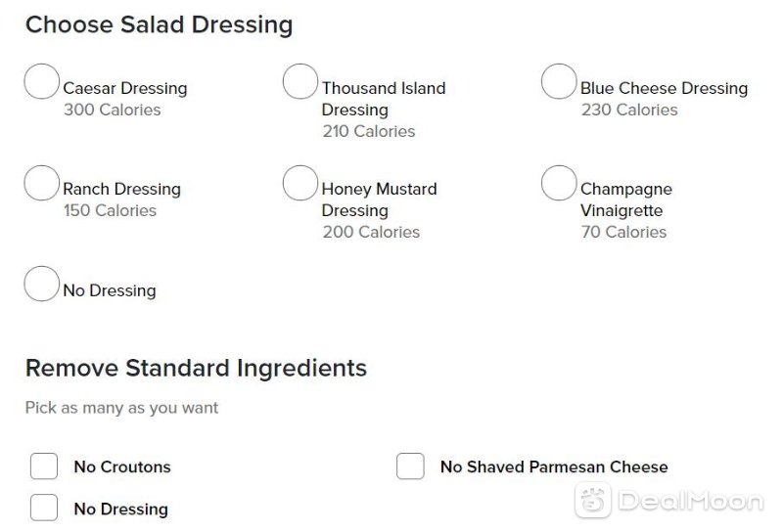Select Blue Cheese Dressing radio button
This screenshot has height=532, width=783.
click(559, 81)
